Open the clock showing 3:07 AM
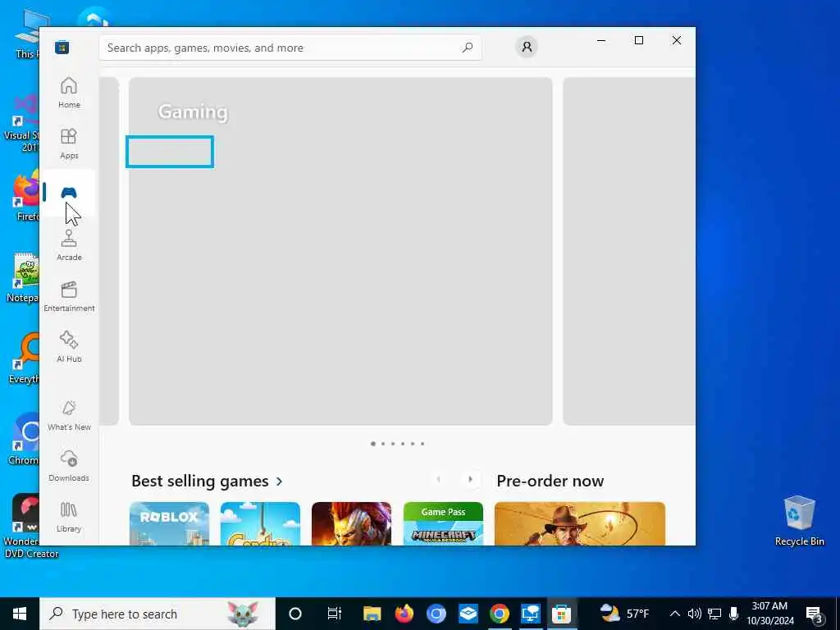This screenshot has width=840, height=630. [769, 614]
